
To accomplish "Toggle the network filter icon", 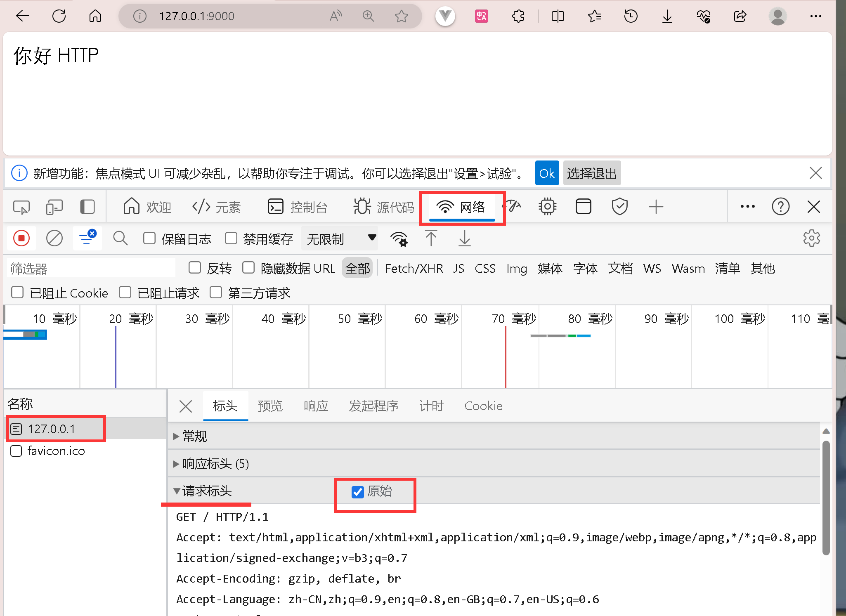I will 87,238.
